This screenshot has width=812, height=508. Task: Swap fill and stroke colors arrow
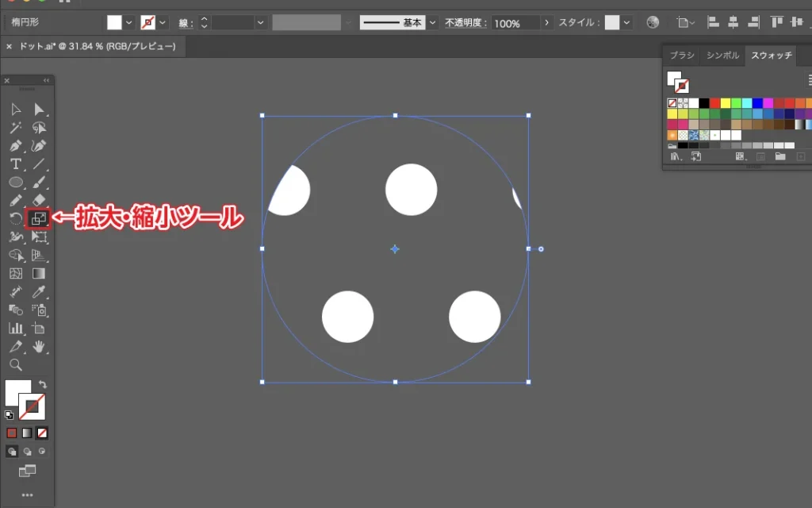click(43, 384)
